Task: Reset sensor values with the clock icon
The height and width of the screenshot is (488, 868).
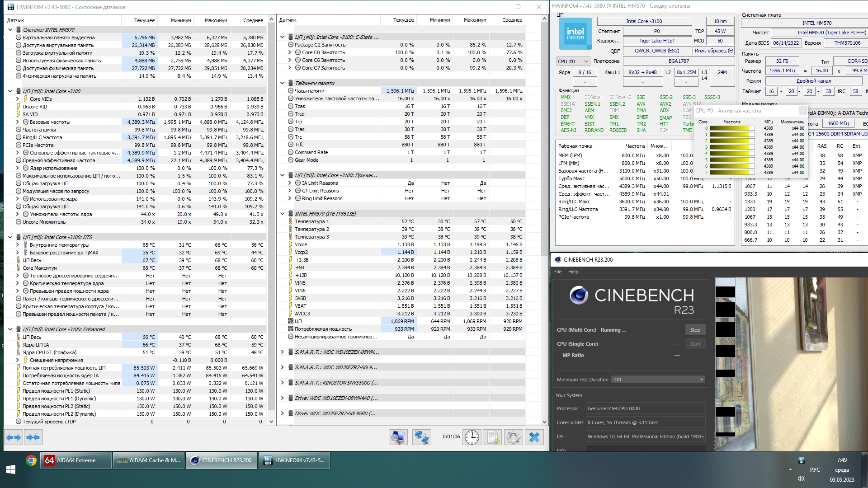Action: (472, 437)
